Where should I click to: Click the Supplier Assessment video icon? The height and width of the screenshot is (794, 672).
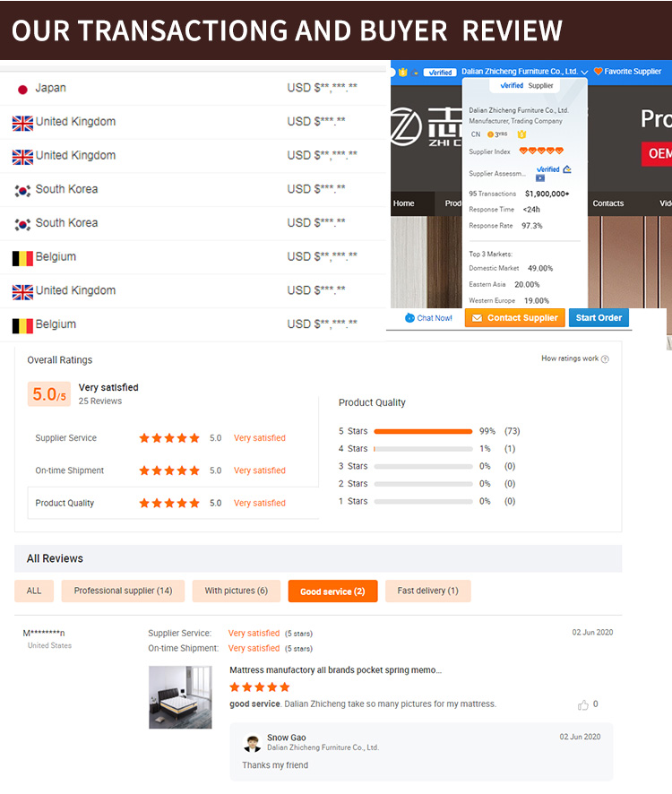click(540, 178)
